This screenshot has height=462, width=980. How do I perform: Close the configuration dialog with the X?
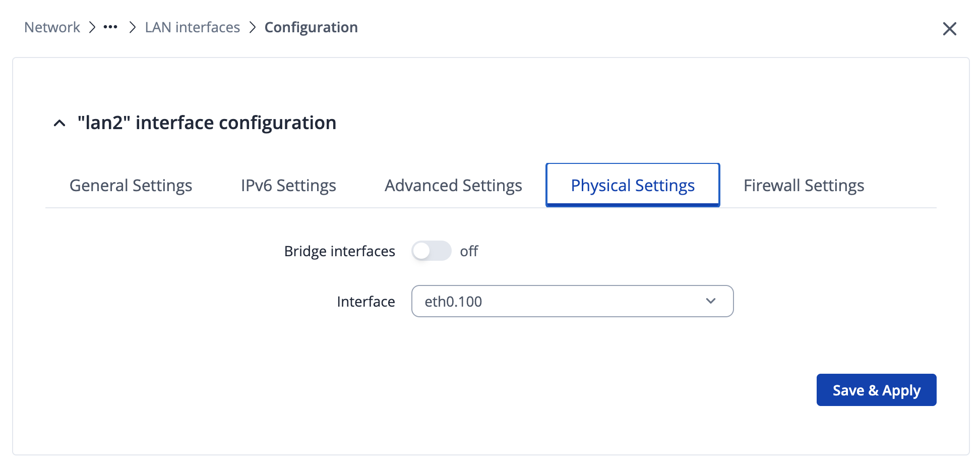pyautogui.click(x=949, y=29)
